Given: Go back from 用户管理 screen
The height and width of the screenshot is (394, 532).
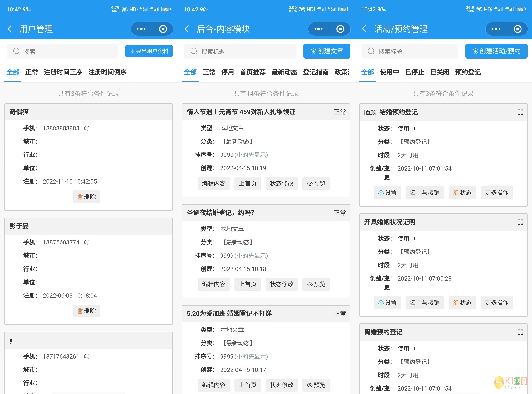Looking at the screenshot, I should coord(10,29).
